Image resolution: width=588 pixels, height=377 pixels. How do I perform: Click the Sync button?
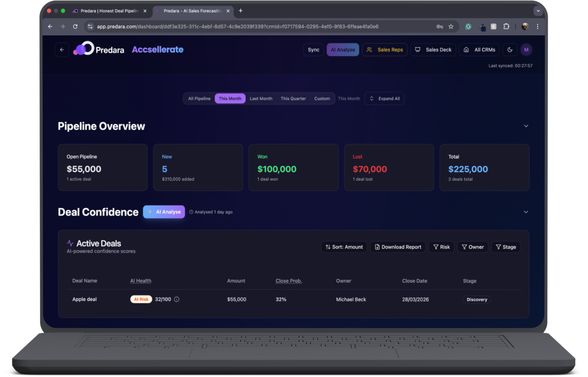314,49
